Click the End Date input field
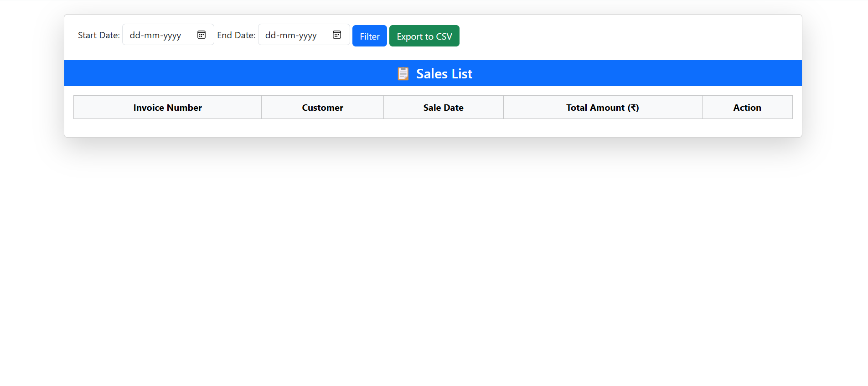The width and height of the screenshot is (868, 386). pyautogui.click(x=304, y=35)
